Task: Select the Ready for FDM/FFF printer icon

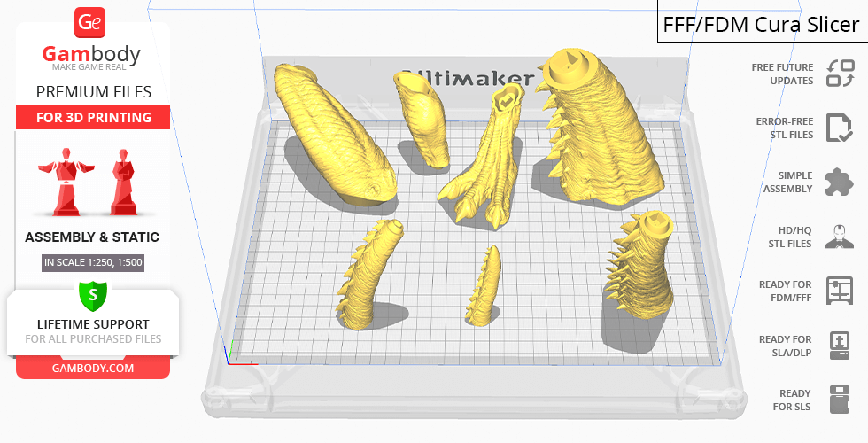Action: coord(839,291)
